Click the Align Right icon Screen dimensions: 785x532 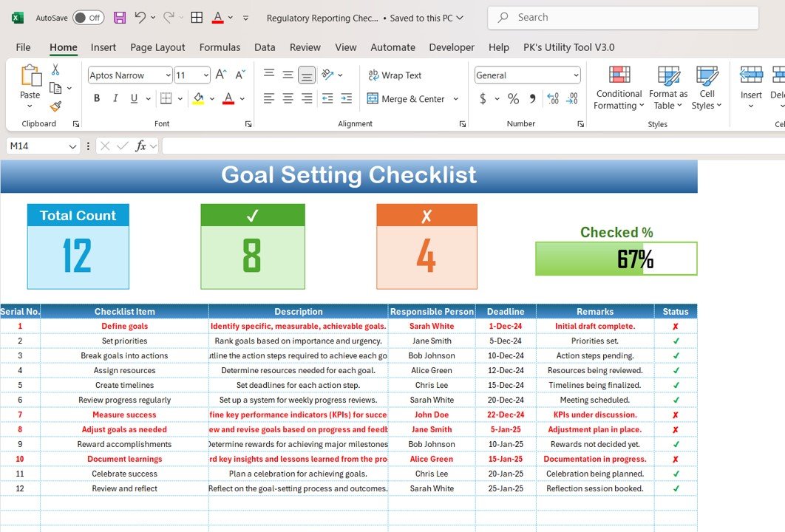pos(307,98)
